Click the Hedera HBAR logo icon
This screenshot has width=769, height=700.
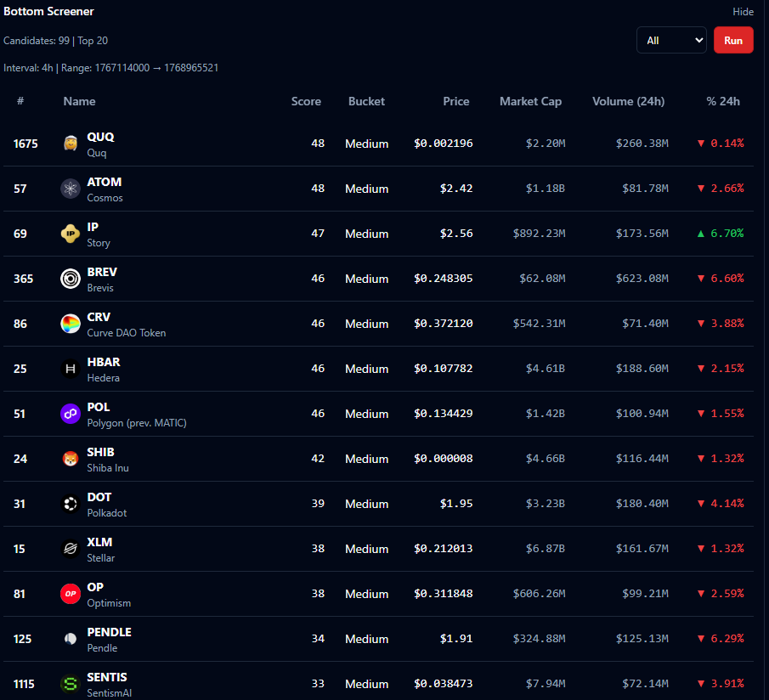(x=71, y=369)
